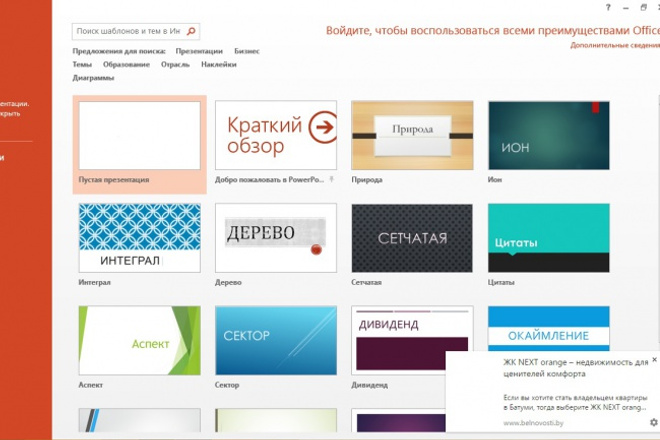The height and width of the screenshot is (440, 660).
Task: Open the Наклейки search suggestion
Action: (x=218, y=64)
